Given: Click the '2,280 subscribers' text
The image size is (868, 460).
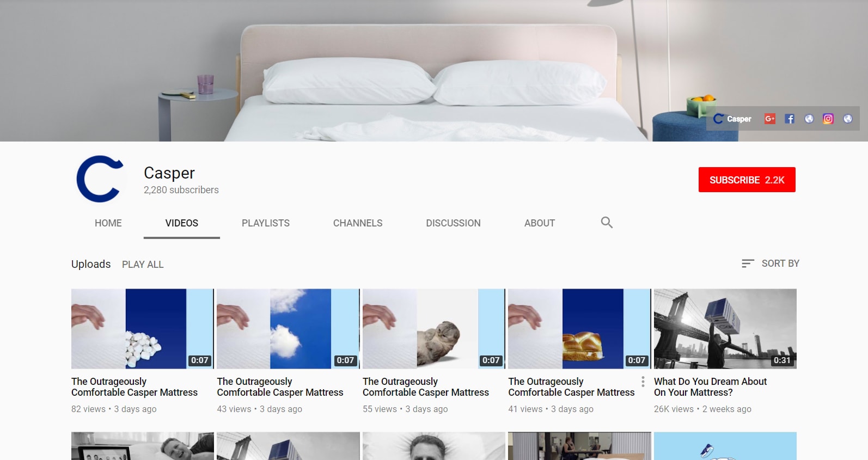Looking at the screenshot, I should tap(181, 190).
